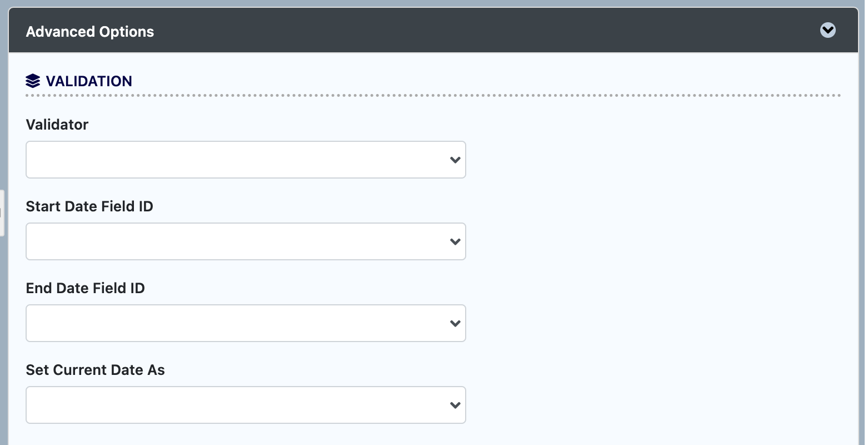Click the Start Date Field ID label
868x445 pixels.
click(x=89, y=206)
